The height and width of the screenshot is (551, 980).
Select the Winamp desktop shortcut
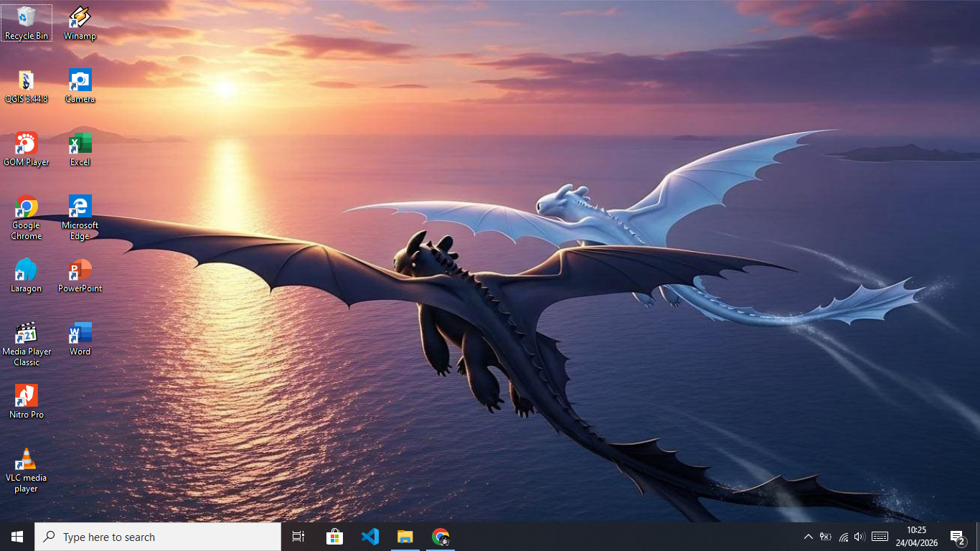(80, 23)
